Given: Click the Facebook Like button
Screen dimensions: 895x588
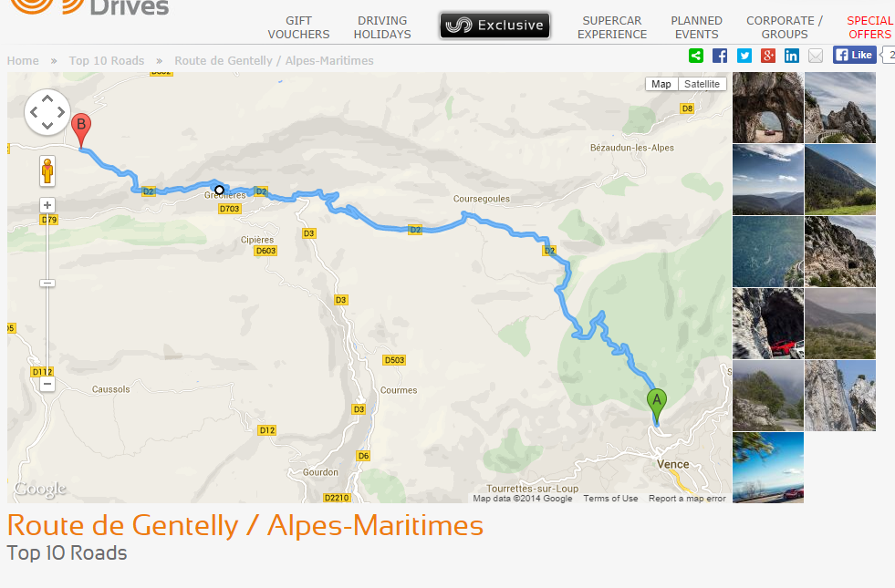Looking at the screenshot, I should point(855,55).
